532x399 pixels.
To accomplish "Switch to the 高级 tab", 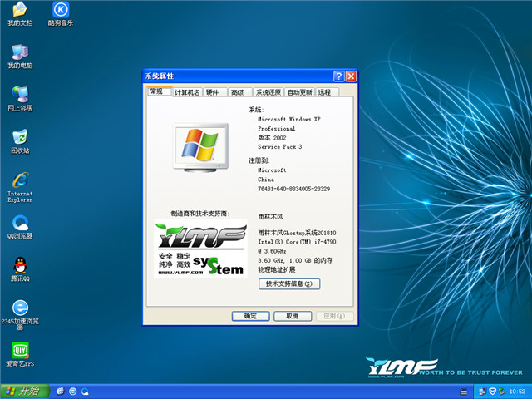I will click(240, 92).
